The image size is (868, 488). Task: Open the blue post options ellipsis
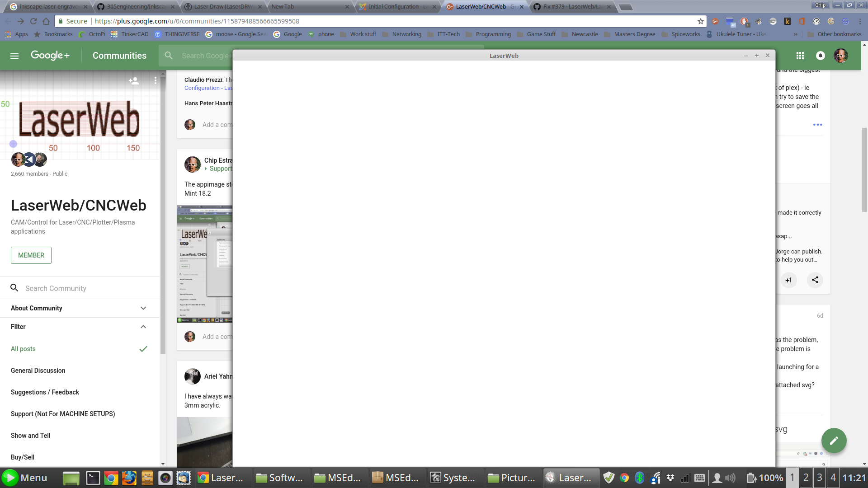click(818, 125)
